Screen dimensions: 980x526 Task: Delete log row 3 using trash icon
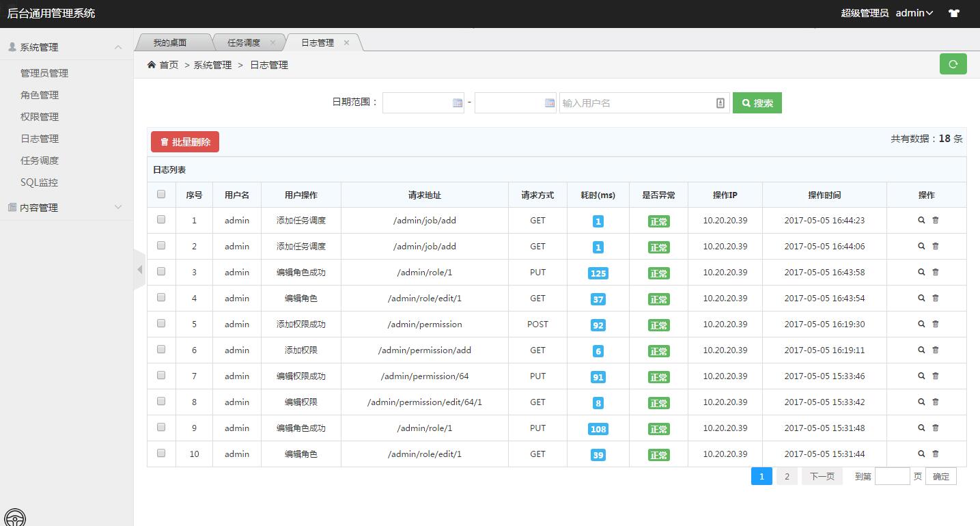[x=936, y=272]
